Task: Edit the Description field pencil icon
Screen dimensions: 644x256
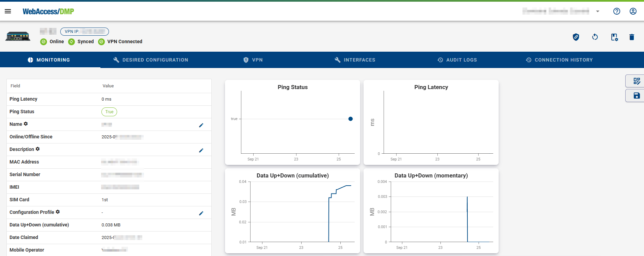Action: tap(201, 150)
